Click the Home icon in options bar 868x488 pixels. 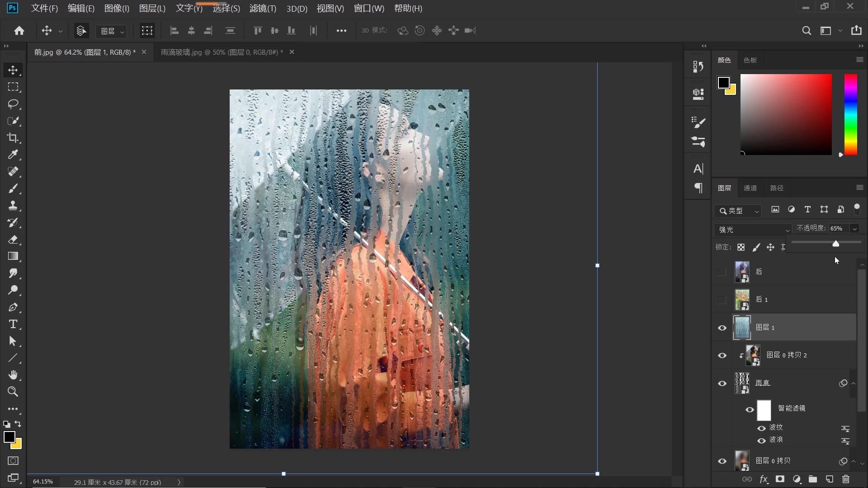pos(19,30)
